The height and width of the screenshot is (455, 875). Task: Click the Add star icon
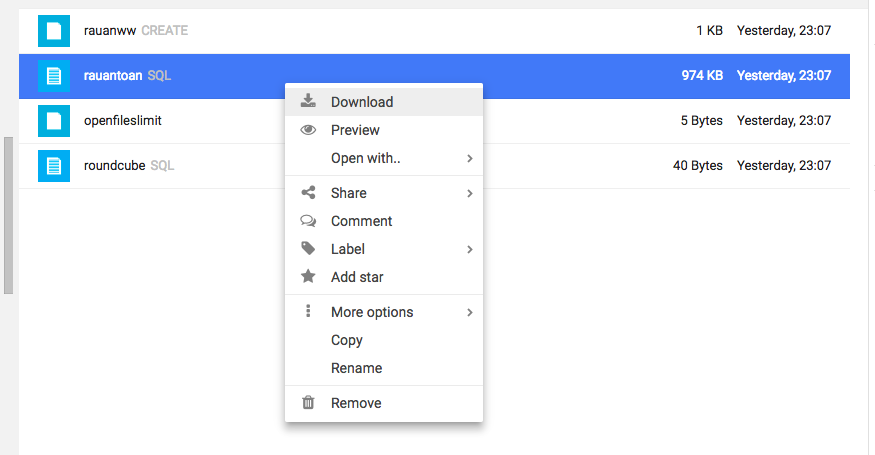pyautogui.click(x=308, y=276)
